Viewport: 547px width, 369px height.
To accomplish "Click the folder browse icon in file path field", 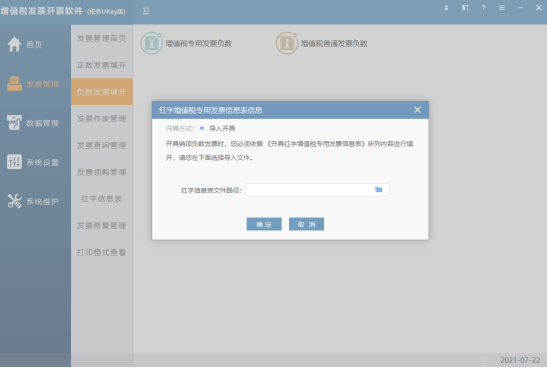I will pyautogui.click(x=379, y=189).
